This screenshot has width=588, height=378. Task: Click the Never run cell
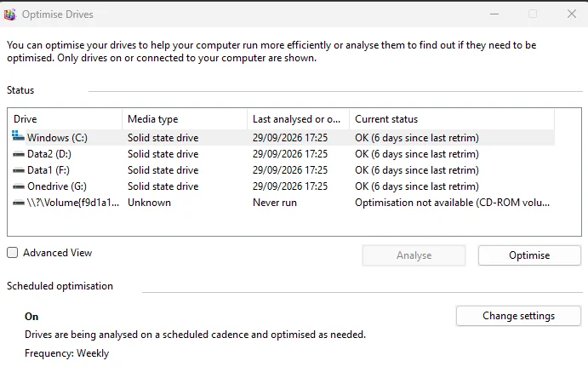click(x=275, y=203)
